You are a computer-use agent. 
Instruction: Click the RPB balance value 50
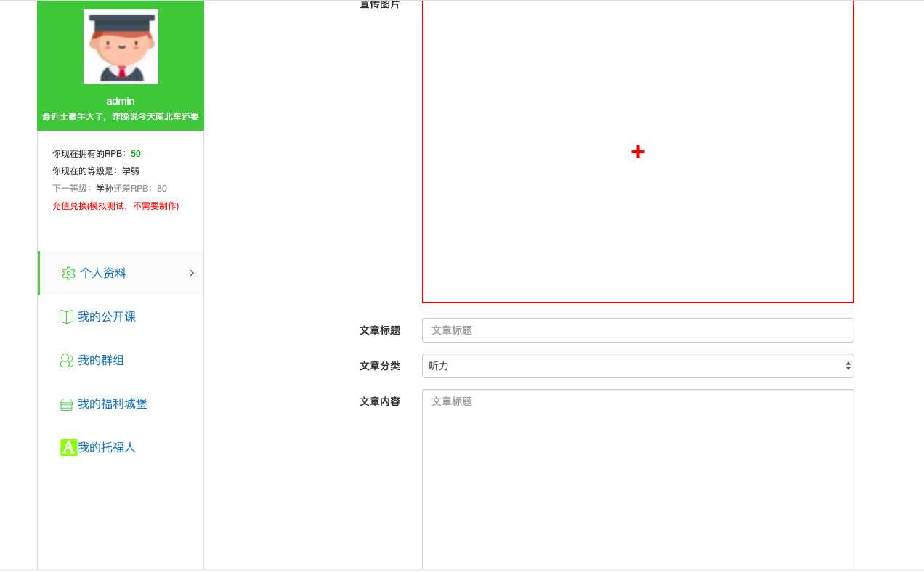(x=136, y=154)
